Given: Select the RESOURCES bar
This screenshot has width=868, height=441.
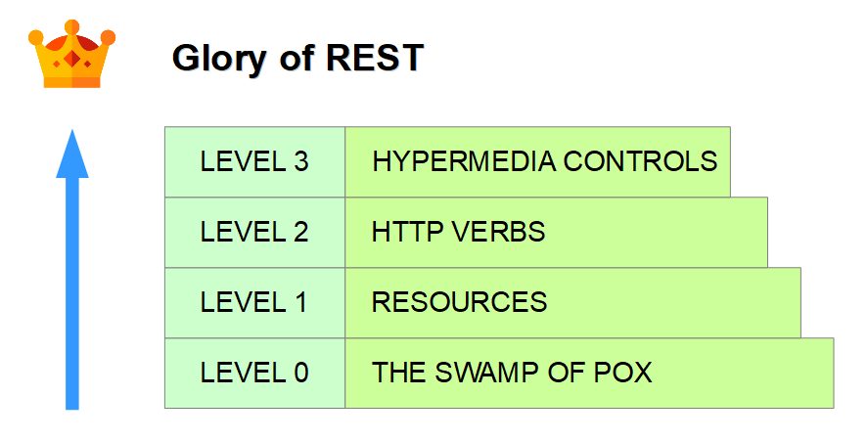Looking at the screenshot, I should [572, 303].
